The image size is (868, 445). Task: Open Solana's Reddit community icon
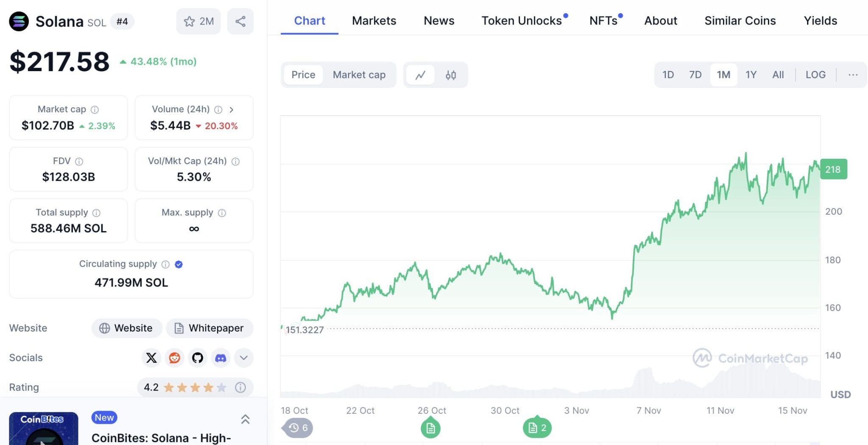click(x=174, y=358)
